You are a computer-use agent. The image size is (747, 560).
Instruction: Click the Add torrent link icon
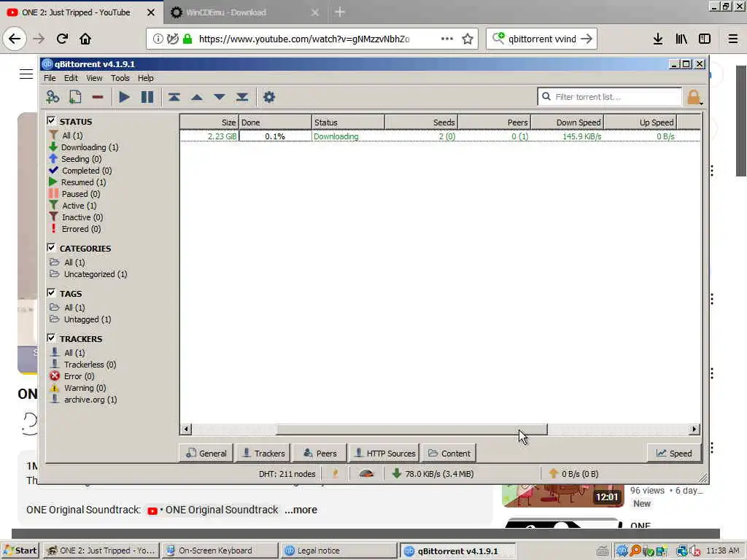click(x=53, y=97)
